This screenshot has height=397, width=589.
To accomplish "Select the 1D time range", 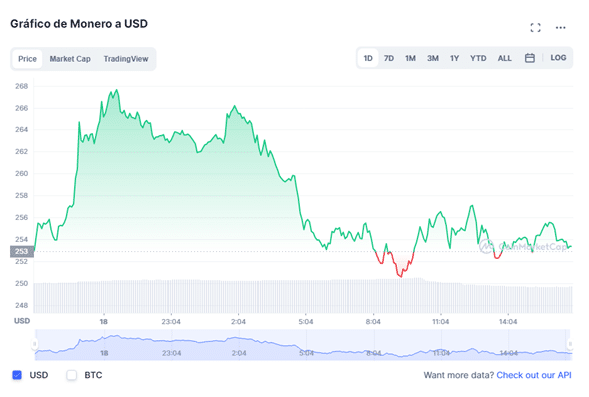I will click(x=368, y=58).
